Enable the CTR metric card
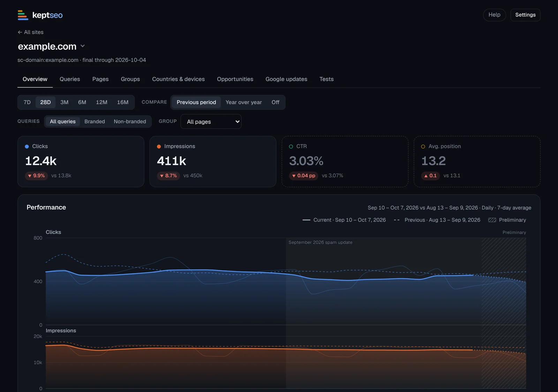Screen dimensions: 558x392 pyautogui.click(x=345, y=162)
